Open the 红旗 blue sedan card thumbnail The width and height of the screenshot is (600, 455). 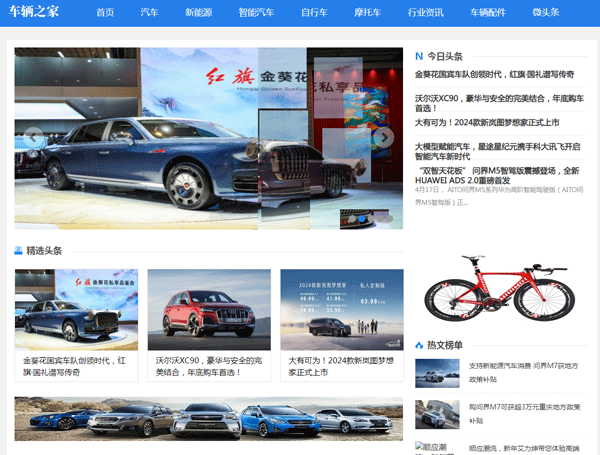click(x=77, y=310)
